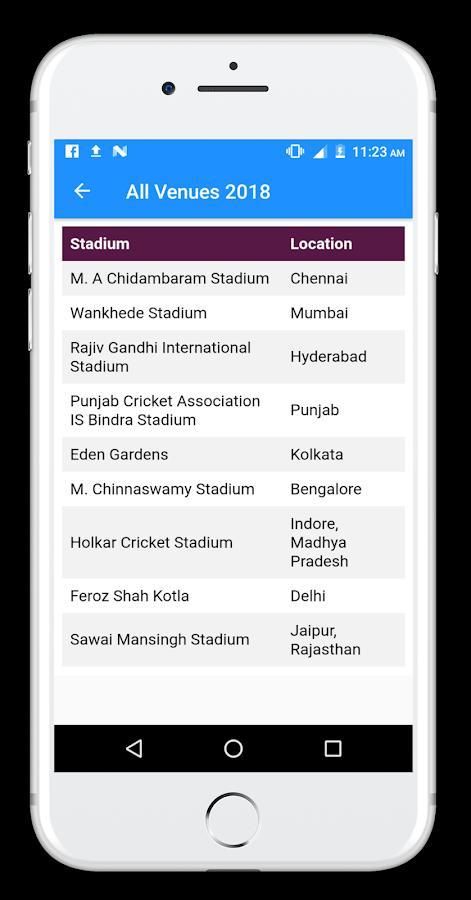
Task: Tap the back arrow in header
Action: pos(82,191)
